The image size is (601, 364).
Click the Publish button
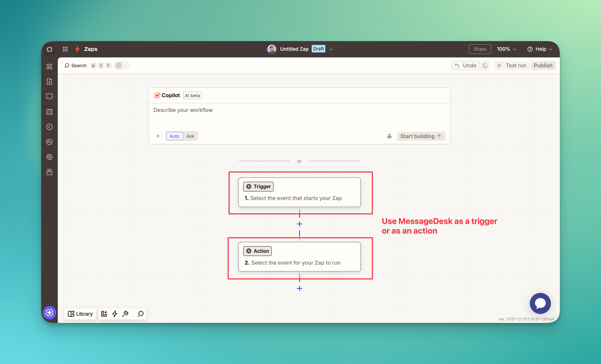[x=543, y=65]
